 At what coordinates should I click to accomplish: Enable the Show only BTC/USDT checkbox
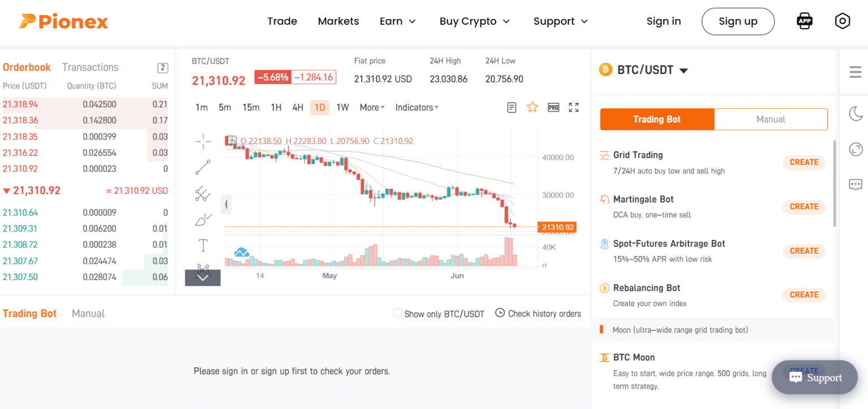pos(397,312)
